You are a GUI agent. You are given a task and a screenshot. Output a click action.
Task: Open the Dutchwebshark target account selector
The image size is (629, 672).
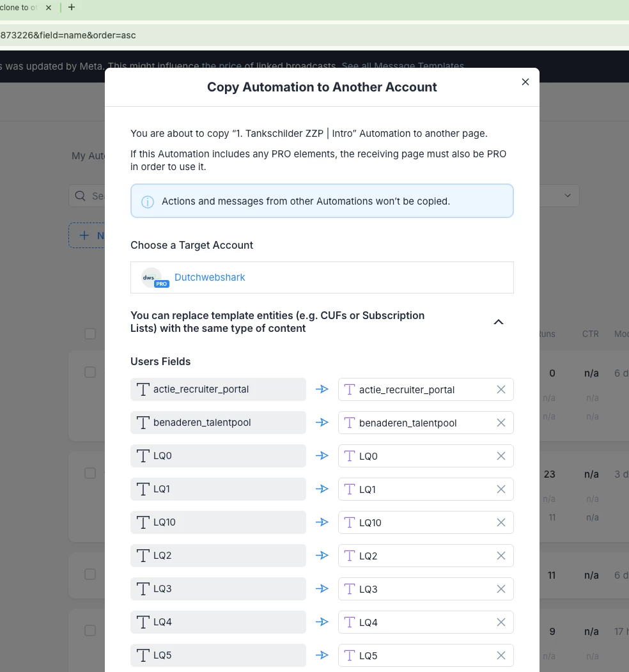pyautogui.click(x=322, y=277)
